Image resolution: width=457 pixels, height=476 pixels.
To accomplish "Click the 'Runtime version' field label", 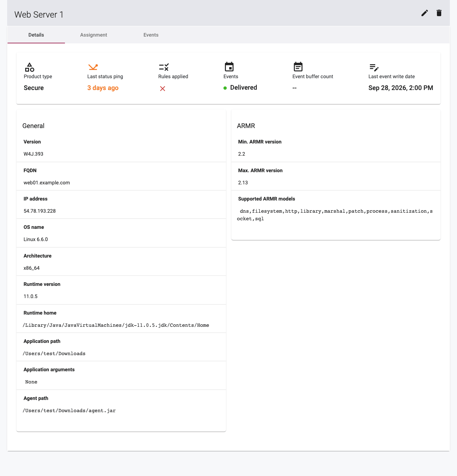I will click(42, 284).
